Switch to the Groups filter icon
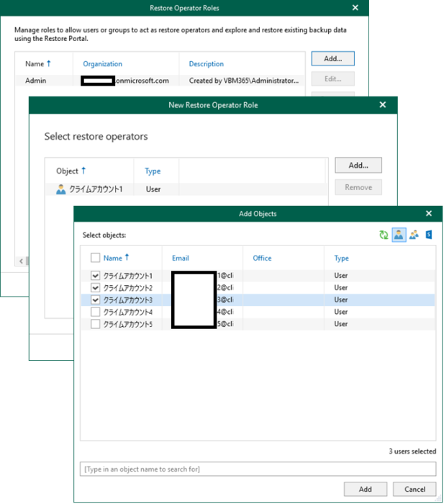Viewport: 444px width, 504px height. click(x=414, y=235)
